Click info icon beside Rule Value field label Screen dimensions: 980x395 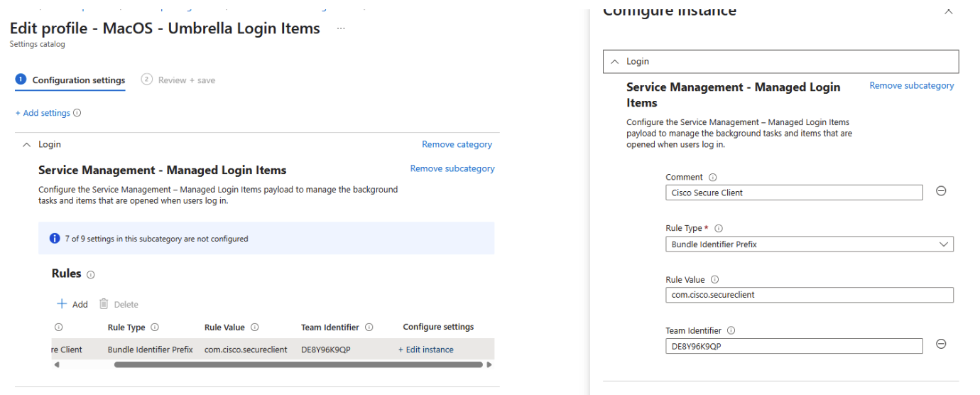coord(715,280)
